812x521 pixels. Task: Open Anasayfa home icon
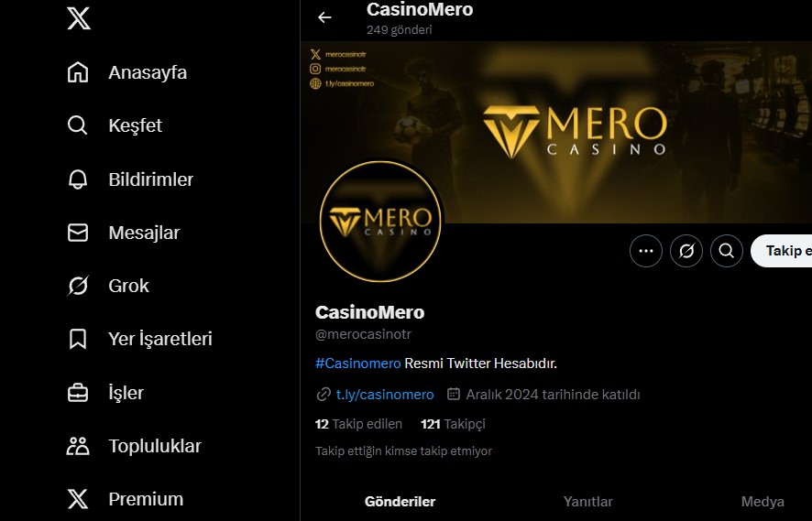(x=78, y=72)
